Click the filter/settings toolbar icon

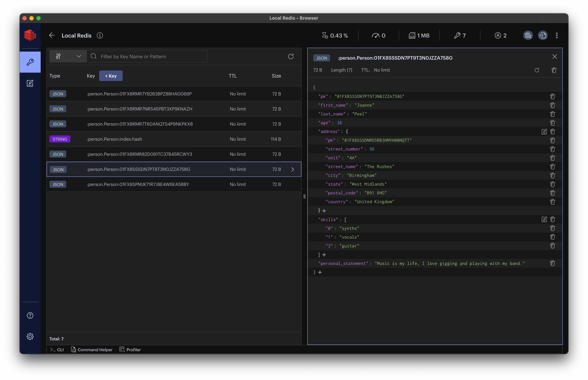click(x=59, y=56)
